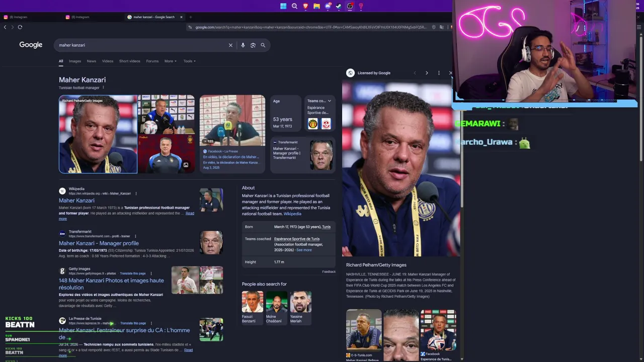Click the Espérance Sportive de Tunis link
The height and width of the screenshot is (362, 644).
[x=297, y=239]
